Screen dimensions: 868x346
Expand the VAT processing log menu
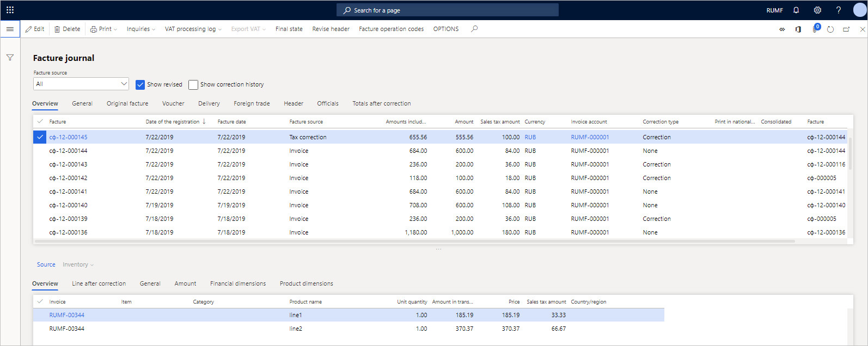(x=193, y=29)
